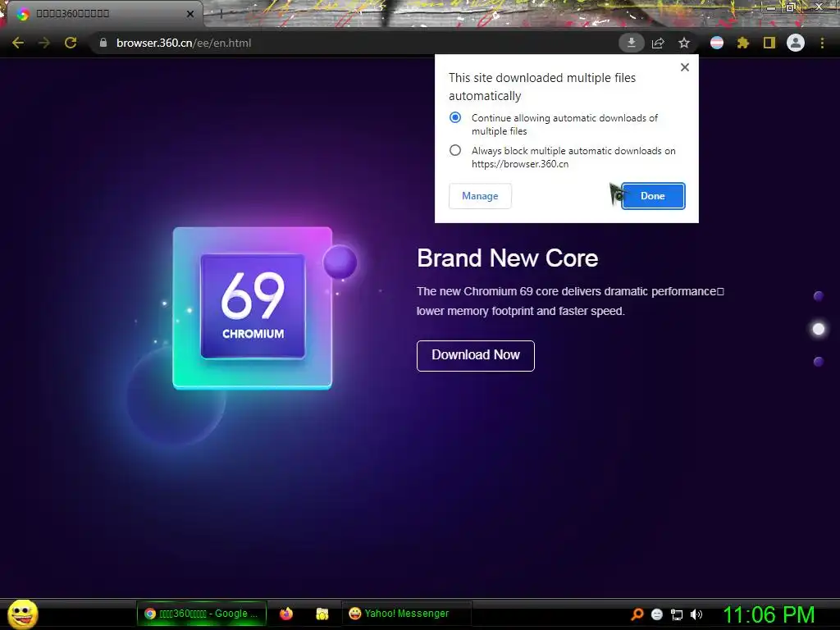Go back using the browser back arrow
840x630 pixels.
click(18, 43)
